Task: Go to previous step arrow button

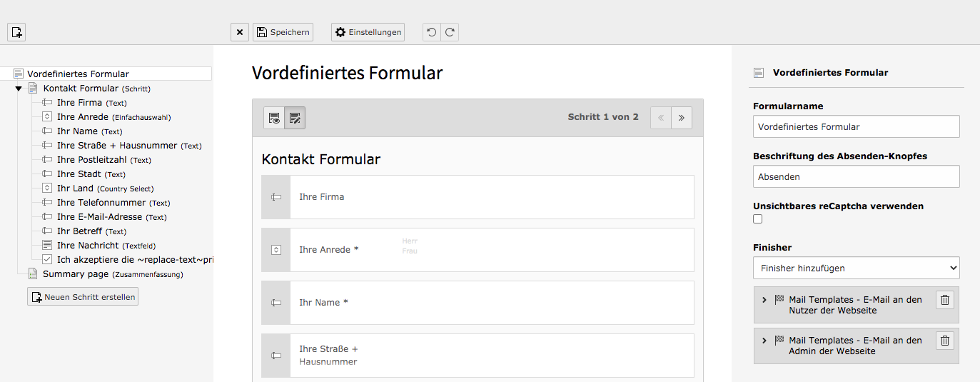Action: tap(661, 118)
